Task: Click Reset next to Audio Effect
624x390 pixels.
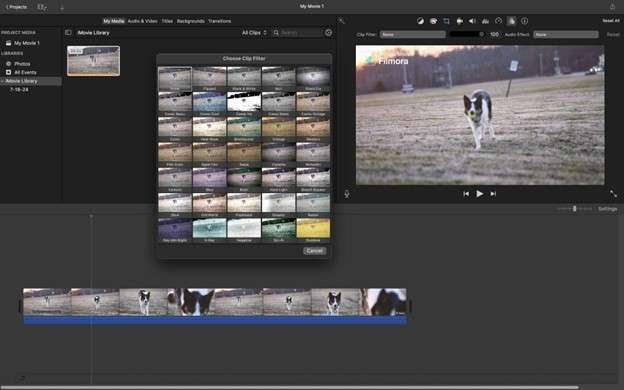Action: click(x=613, y=35)
